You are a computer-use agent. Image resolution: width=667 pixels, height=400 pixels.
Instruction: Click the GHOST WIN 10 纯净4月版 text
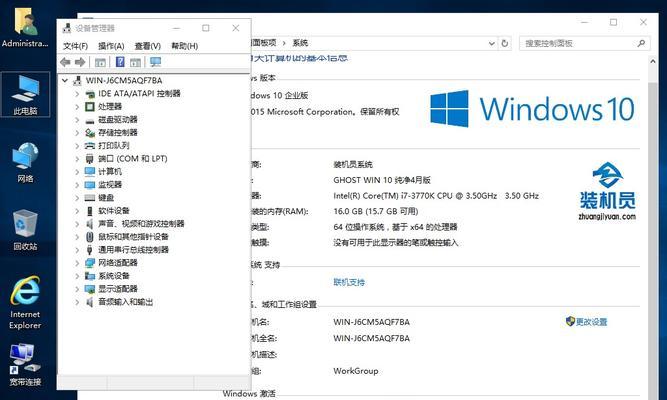[382, 180]
